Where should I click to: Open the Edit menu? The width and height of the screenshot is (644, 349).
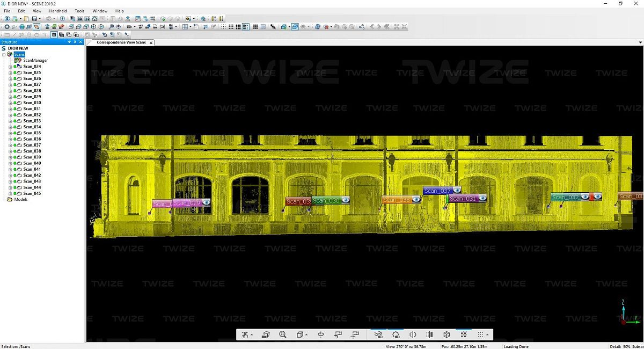pos(21,11)
